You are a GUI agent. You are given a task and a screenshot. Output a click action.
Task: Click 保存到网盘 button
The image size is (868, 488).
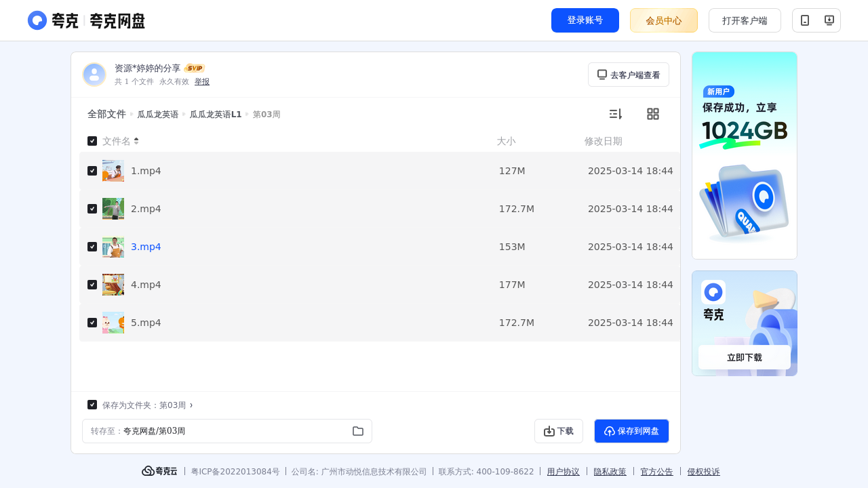(631, 431)
